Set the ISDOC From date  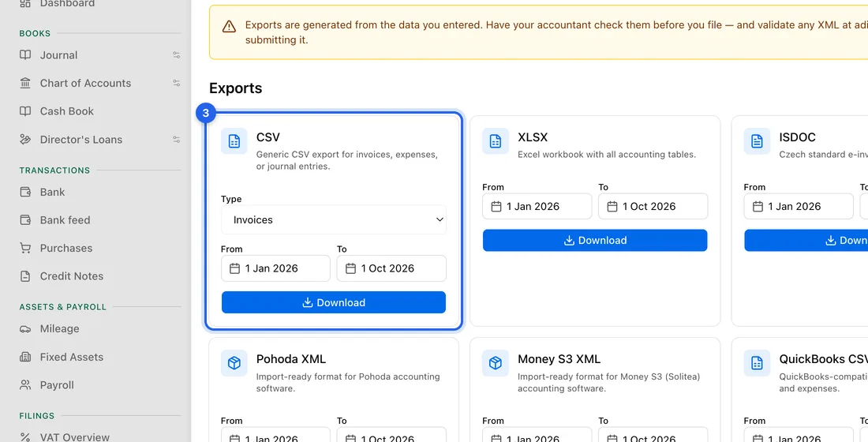(799, 207)
